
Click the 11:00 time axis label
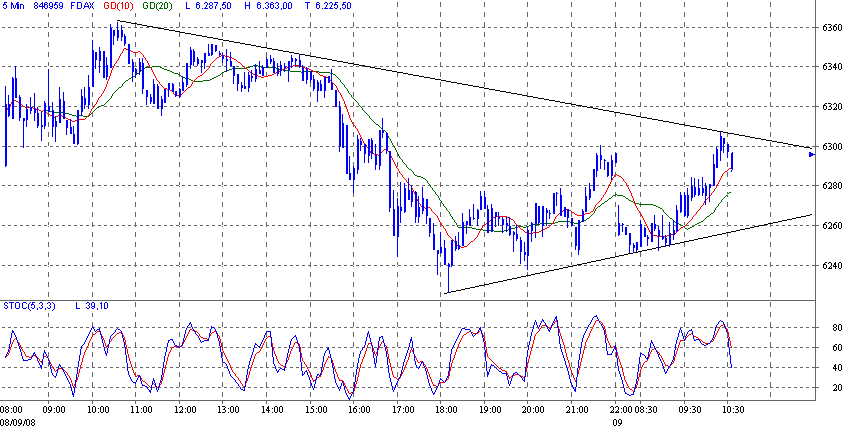(141, 410)
